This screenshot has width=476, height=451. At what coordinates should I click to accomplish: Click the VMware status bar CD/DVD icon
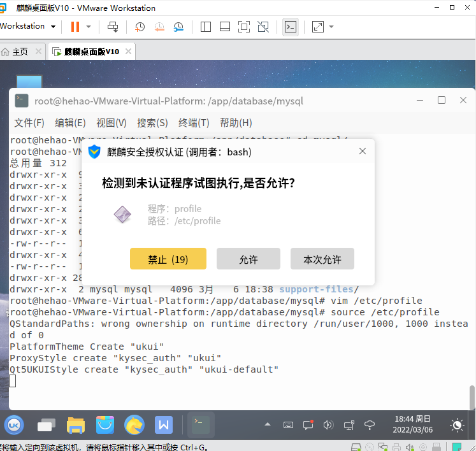[x=370, y=447]
